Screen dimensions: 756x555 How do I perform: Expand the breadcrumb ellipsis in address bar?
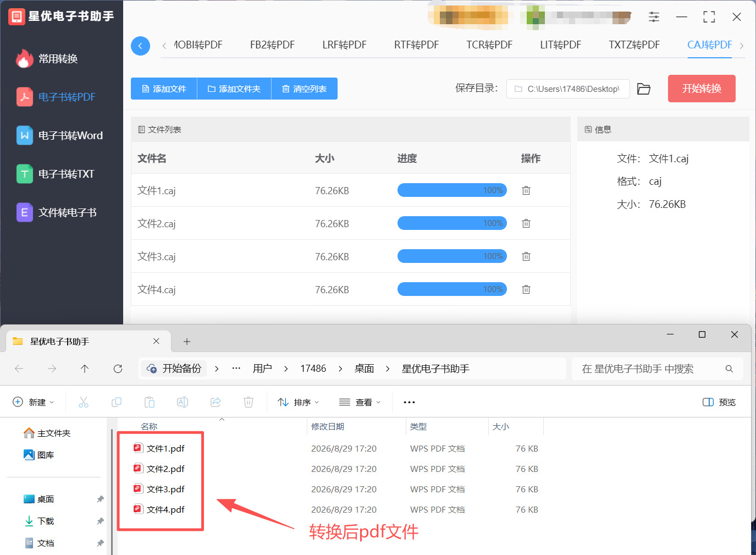point(236,369)
